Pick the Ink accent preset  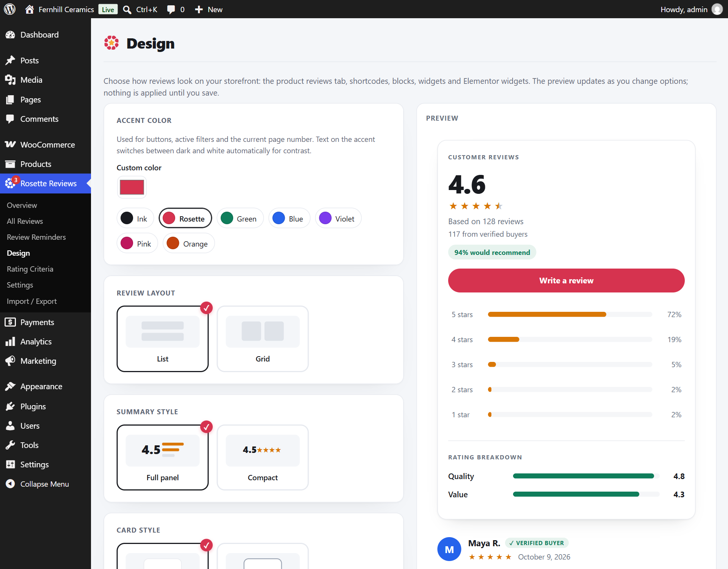click(x=135, y=218)
